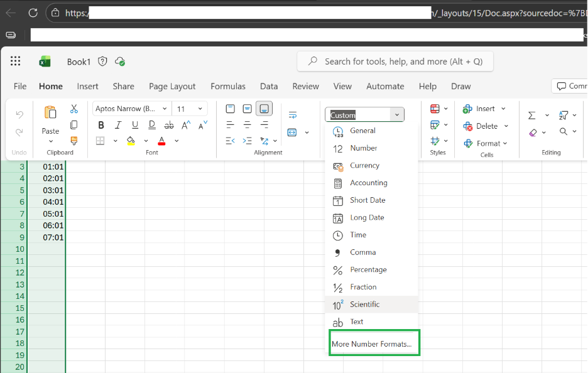Toggle Strikethrough formatting
The height and width of the screenshot is (373, 588).
[169, 125]
